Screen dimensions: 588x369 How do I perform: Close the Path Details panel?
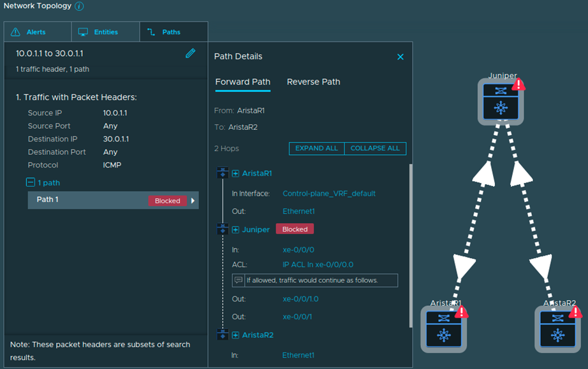click(x=401, y=57)
